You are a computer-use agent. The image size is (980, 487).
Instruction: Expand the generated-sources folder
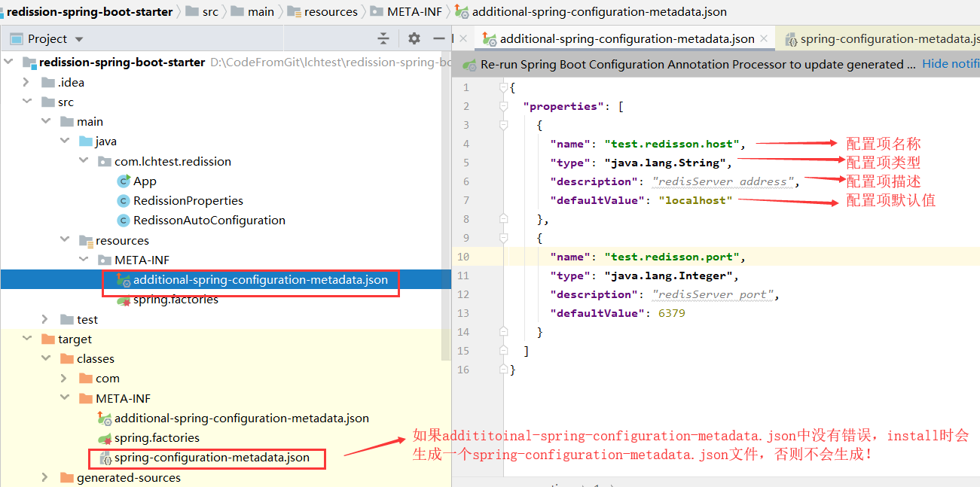tap(45, 477)
